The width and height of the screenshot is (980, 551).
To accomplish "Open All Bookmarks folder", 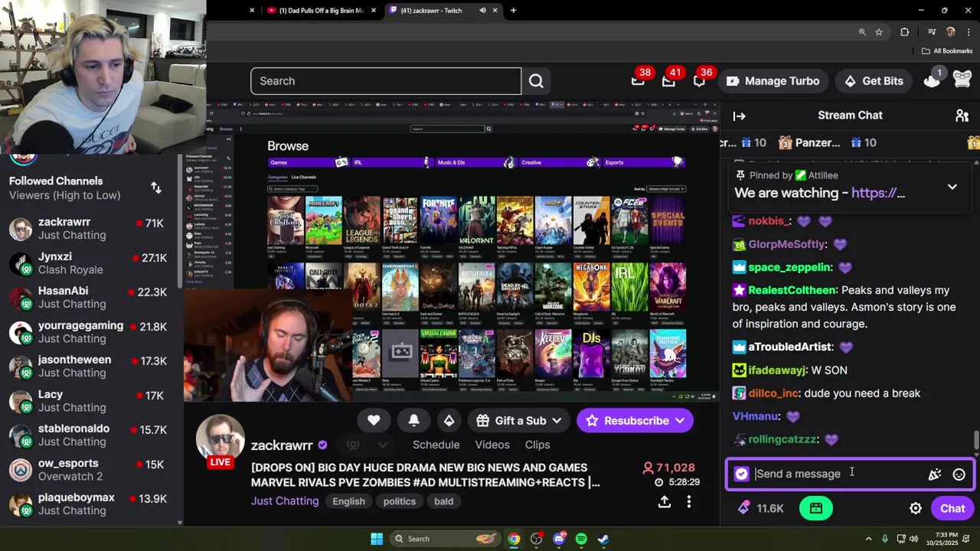I will pyautogui.click(x=947, y=51).
